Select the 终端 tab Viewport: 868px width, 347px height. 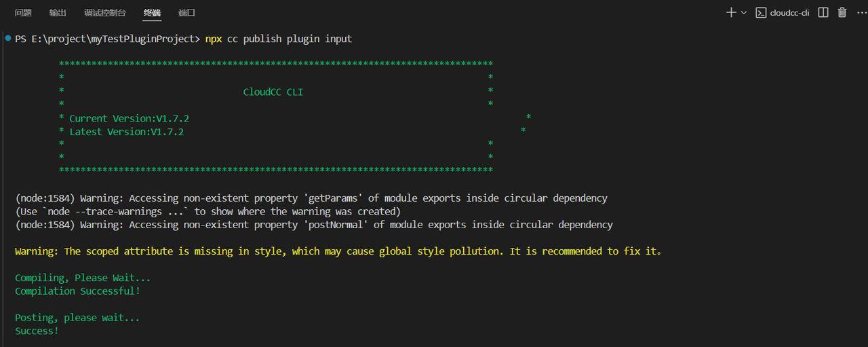153,13
